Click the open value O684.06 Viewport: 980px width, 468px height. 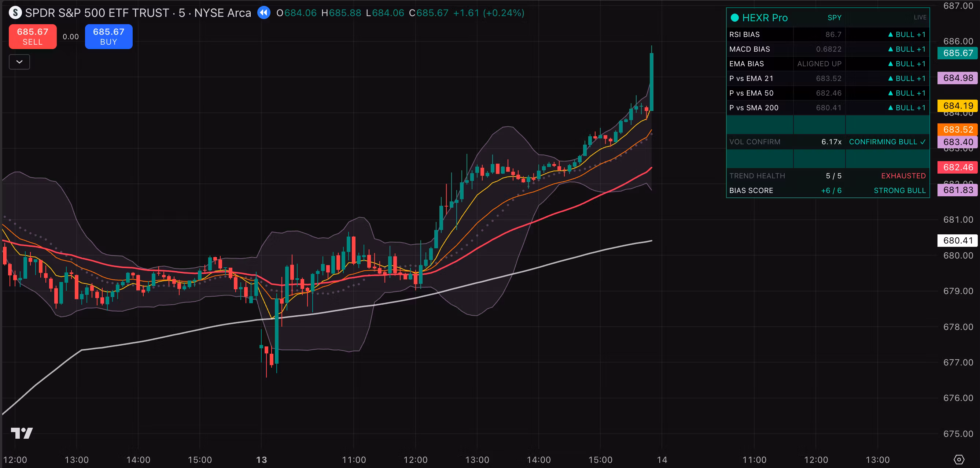(296, 13)
